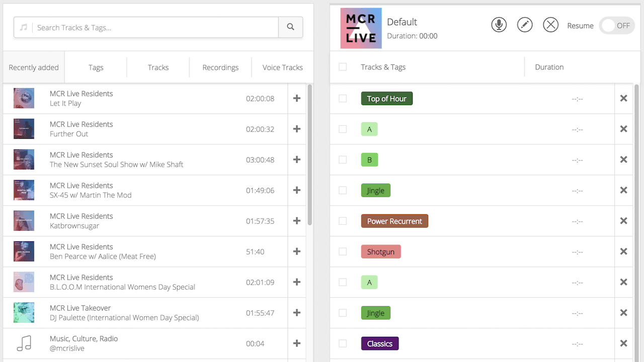
Task: Open the playlist edit pencil icon
Action: (x=525, y=24)
